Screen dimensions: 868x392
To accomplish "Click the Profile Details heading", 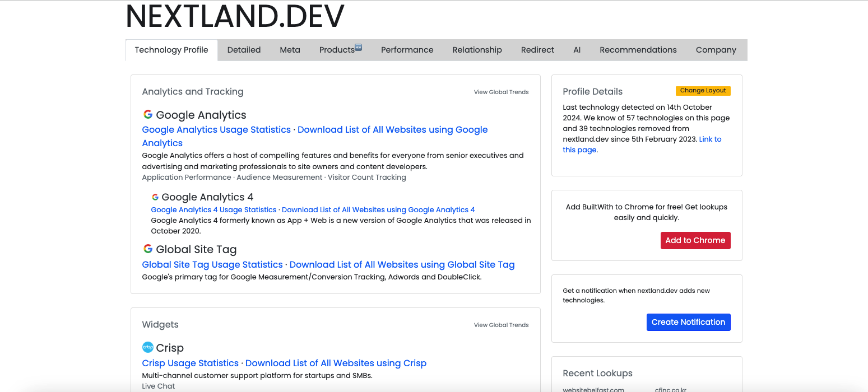I will tap(593, 91).
